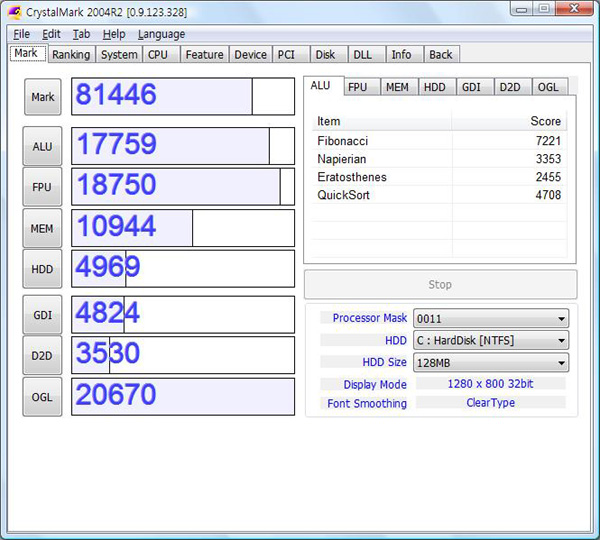Show the OGL results tab

point(550,87)
